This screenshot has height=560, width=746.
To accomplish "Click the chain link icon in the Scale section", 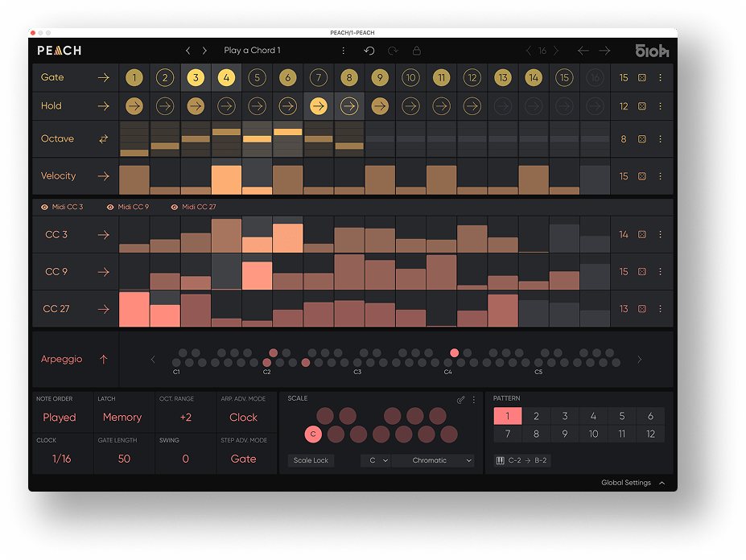I will pyautogui.click(x=461, y=398).
